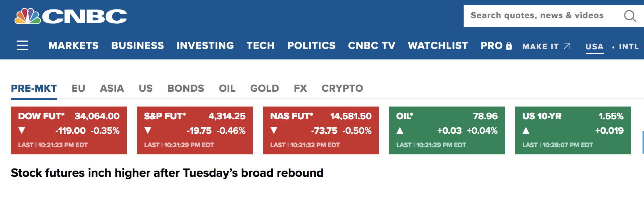Click the US 10-YR up arrow
This screenshot has height=208, width=644.
pos(526,130)
